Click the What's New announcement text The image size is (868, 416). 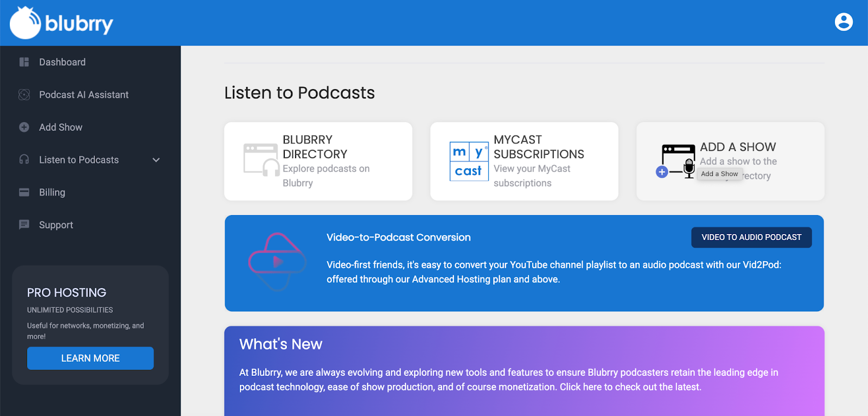coord(509,380)
